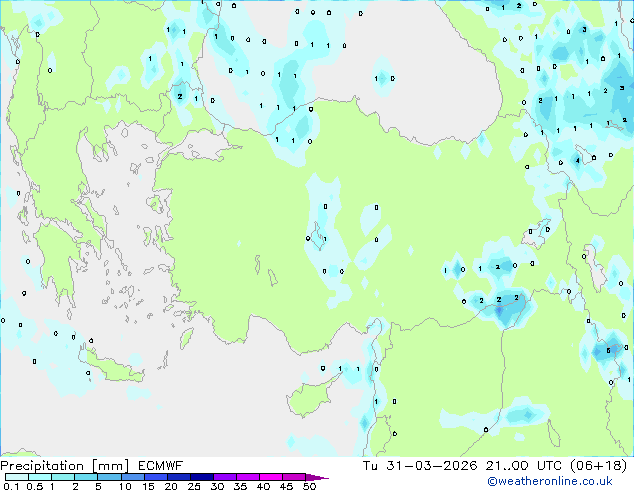Select the 20–25 mm legend color swatch
Screen dimensions: 634x490
(x=178, y=477)
